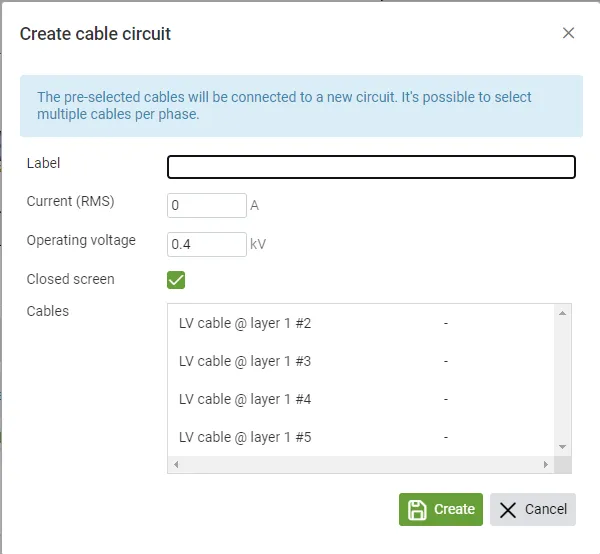Image resolution: width=600 pixels, height=554 pixels.
Task: Click the save icon on Create button
Action: [417, 509]
